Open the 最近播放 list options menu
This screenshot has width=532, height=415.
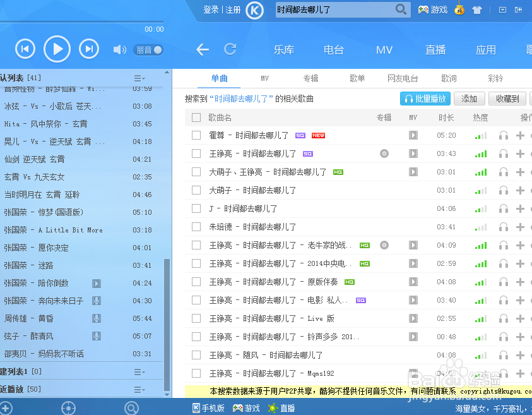(139, 390)
